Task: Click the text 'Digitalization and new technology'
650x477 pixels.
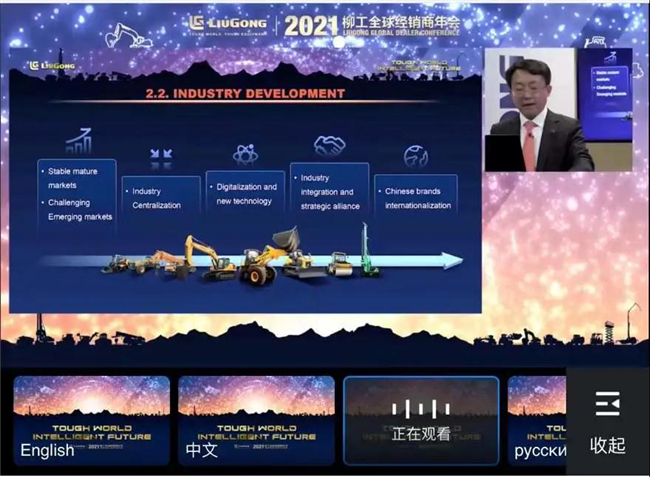Action: [247, 194]
